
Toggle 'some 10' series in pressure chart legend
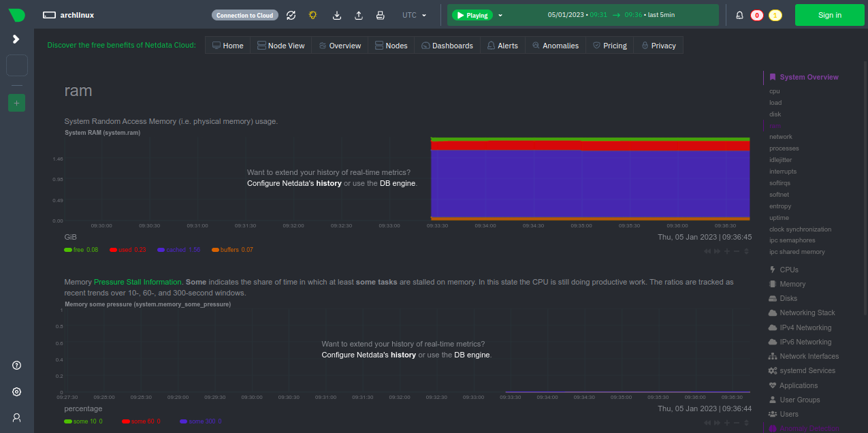pos(84,421)
